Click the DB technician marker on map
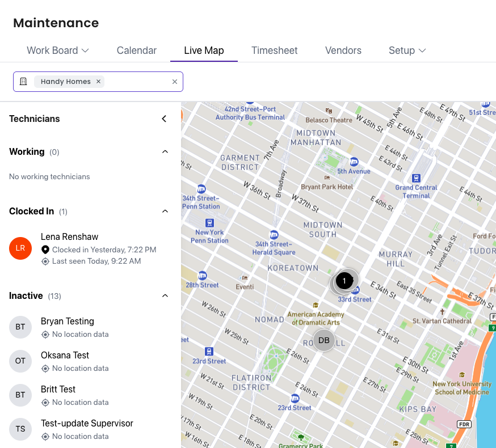 (324, 340)
